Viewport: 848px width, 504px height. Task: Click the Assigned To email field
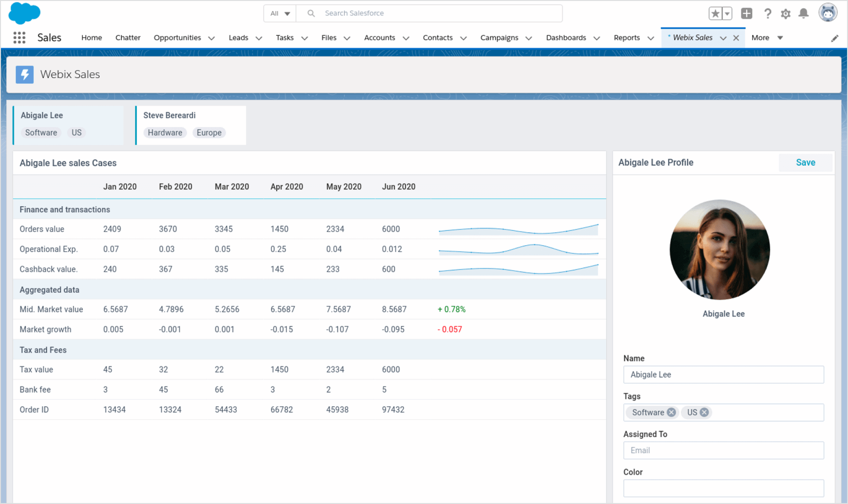tap(724, 450)
